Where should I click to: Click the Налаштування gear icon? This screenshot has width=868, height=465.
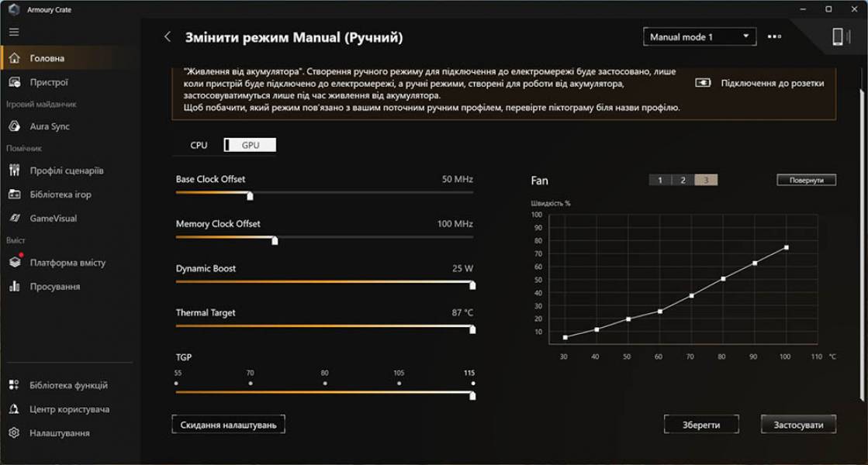(x=15, y=432)
